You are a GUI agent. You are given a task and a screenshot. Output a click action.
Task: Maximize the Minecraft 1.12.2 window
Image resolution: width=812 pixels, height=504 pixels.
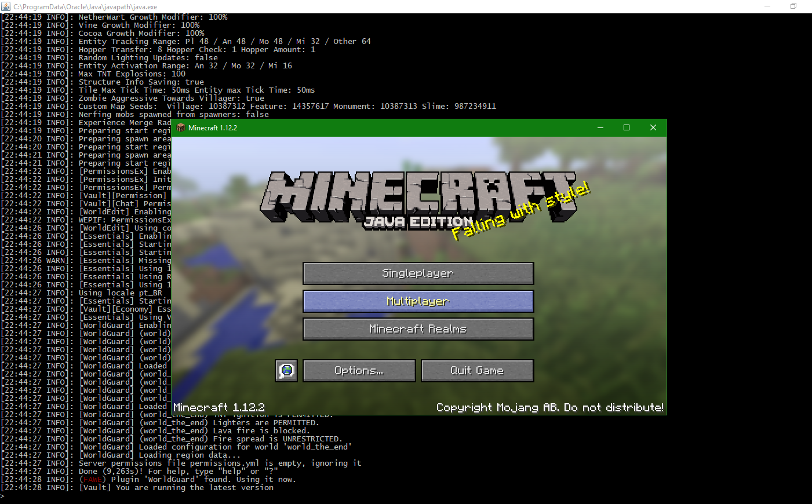tap(627, 127)
